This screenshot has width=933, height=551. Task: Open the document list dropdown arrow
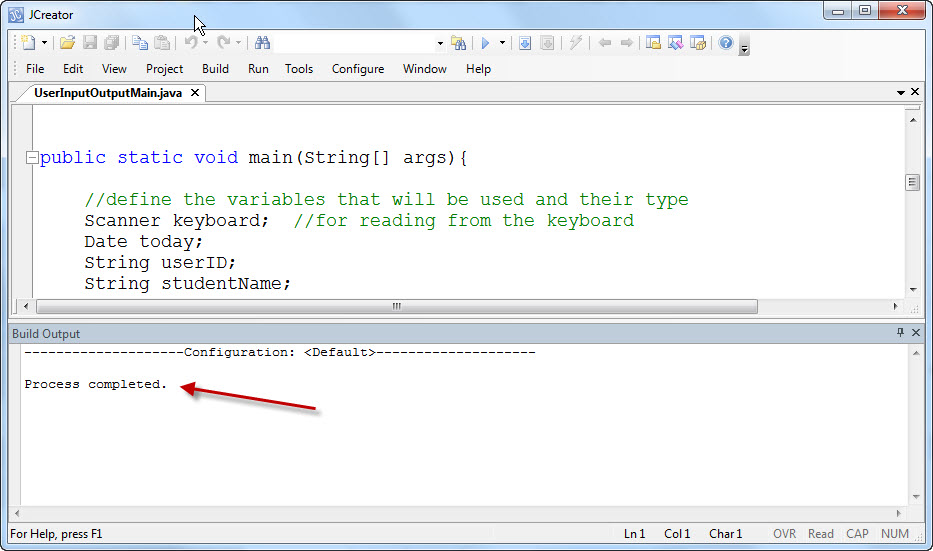pyautogui.click(x=901, y=92)
